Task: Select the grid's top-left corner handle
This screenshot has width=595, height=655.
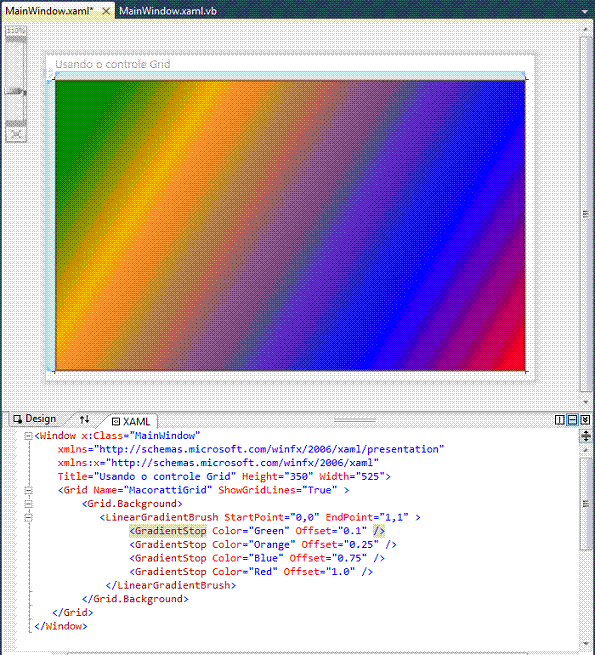Action: click(x=50, y=75)
